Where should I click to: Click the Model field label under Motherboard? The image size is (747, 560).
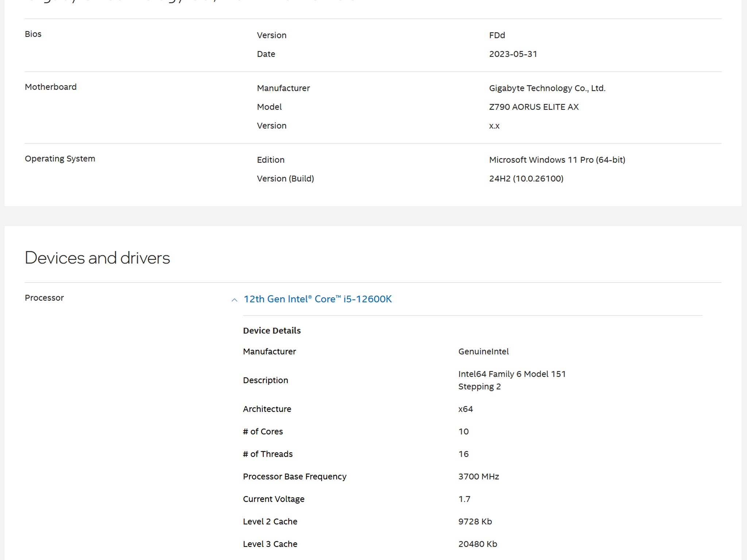click(x=269, y=107)
